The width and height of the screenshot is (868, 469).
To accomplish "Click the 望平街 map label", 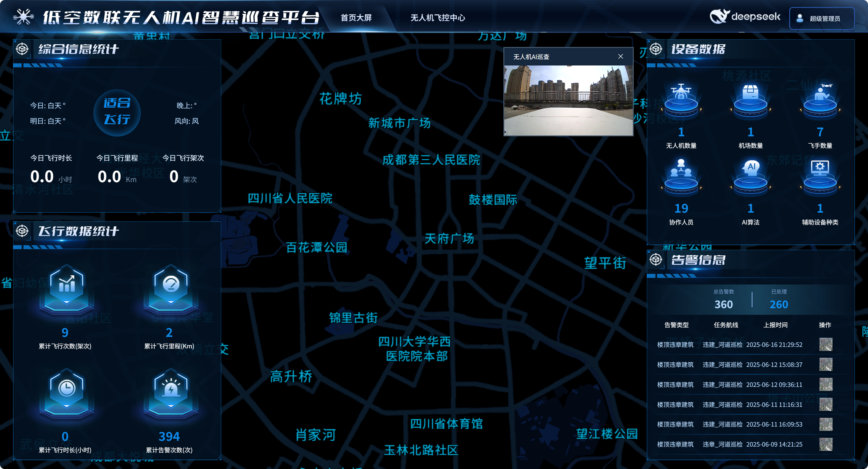I will tap(605, 263).
